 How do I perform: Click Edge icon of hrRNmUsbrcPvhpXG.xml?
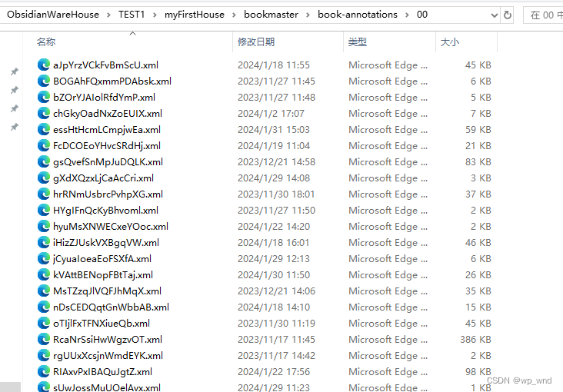pos(43,194)
